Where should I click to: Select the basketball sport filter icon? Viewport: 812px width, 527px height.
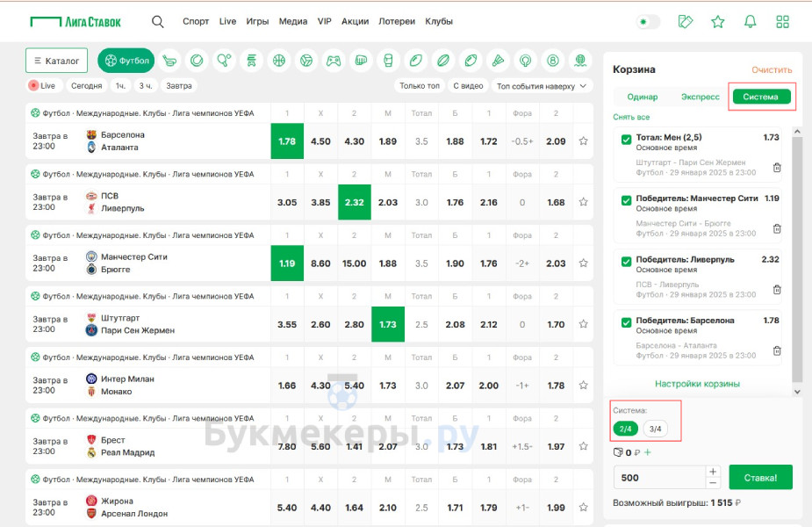point(279,61)
